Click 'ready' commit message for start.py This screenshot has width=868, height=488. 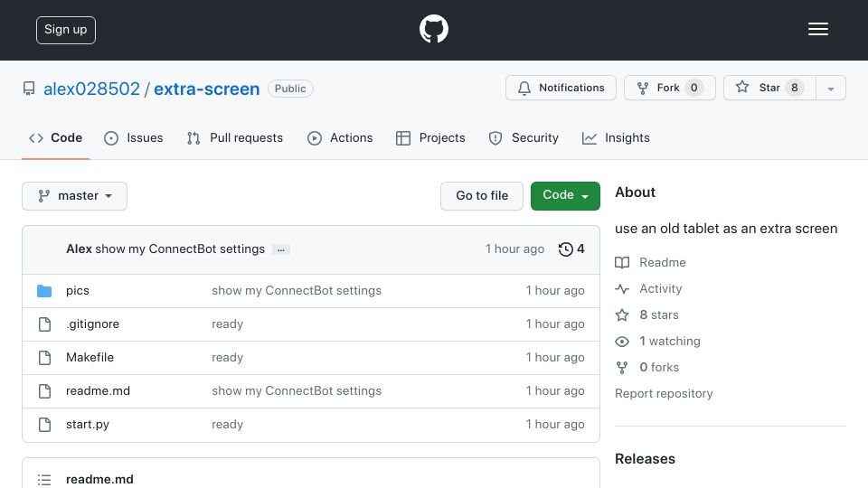[228, 425]
